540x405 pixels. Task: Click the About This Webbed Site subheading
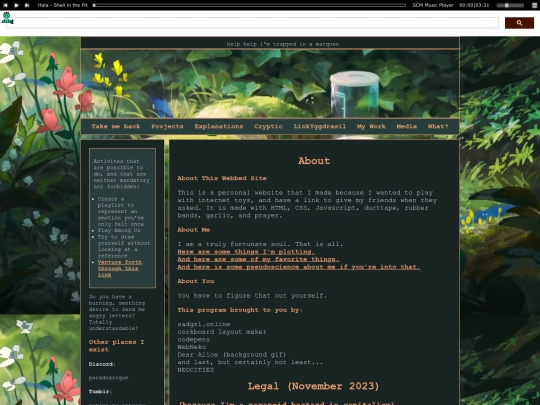(x=222, y=178)
